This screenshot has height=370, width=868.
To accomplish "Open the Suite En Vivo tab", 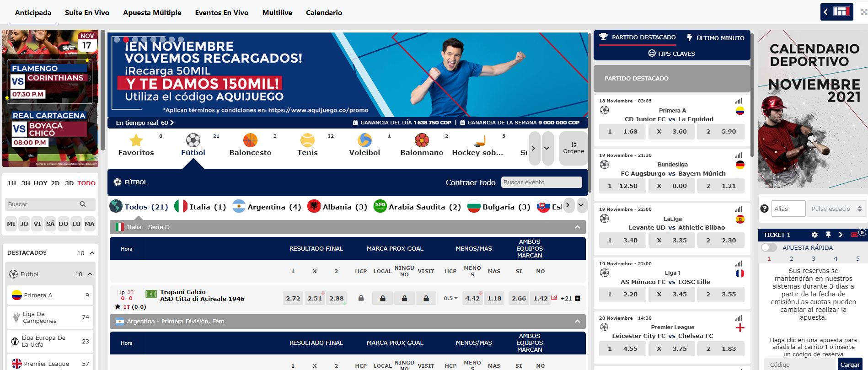I will [x=87, y=12].
